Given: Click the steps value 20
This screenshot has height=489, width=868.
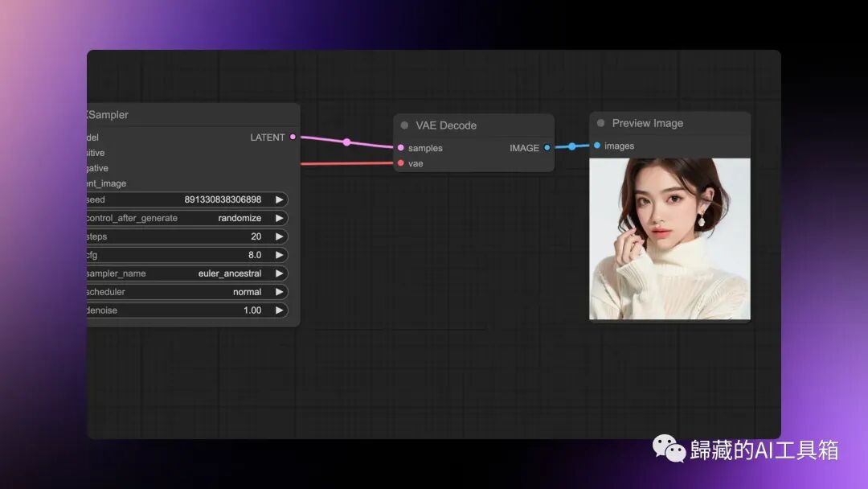Looking at the screenshot, I should pos(256,236).
